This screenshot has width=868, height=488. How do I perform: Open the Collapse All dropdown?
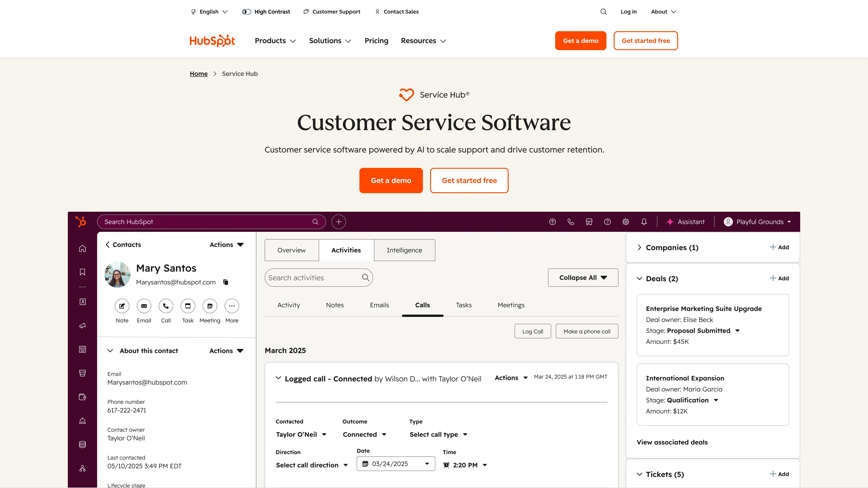tap(583, 277)
